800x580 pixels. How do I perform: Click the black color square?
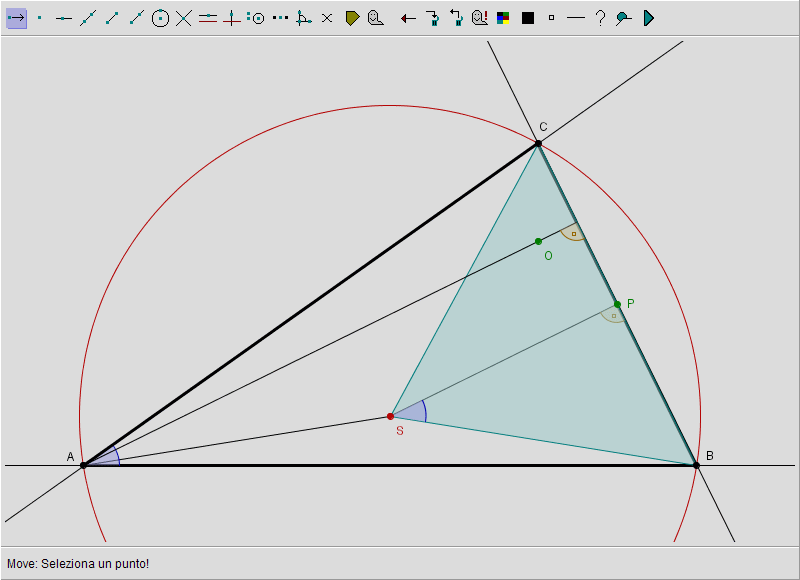528,18
